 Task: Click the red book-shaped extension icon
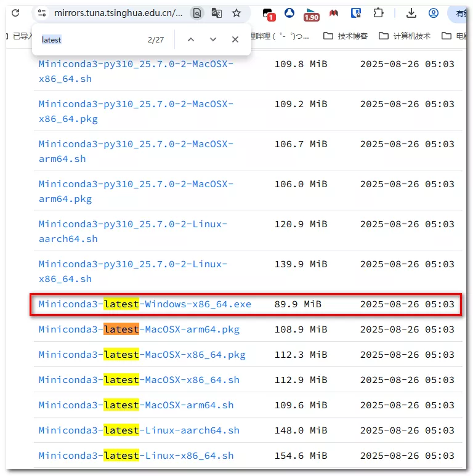pos(334,13)
